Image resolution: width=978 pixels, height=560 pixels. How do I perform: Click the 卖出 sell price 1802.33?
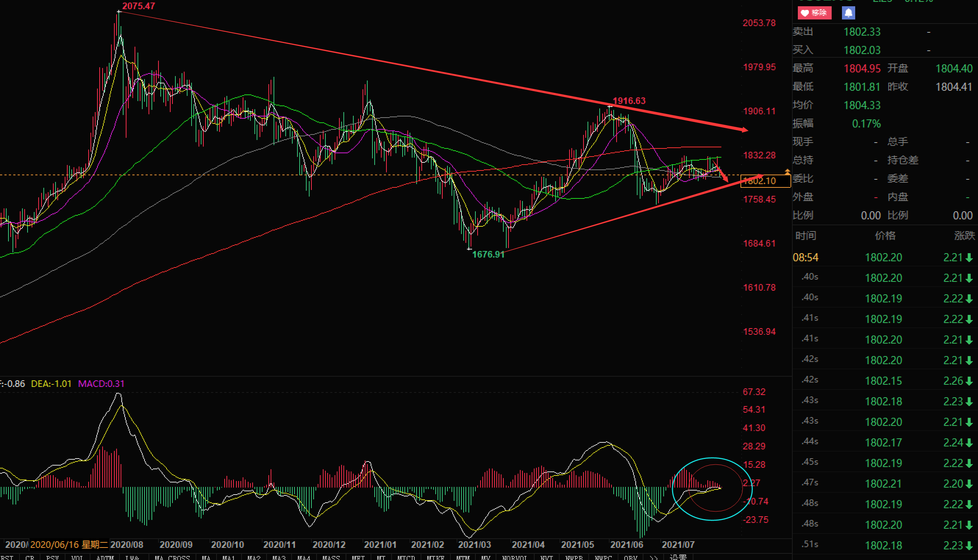(861, 32)
